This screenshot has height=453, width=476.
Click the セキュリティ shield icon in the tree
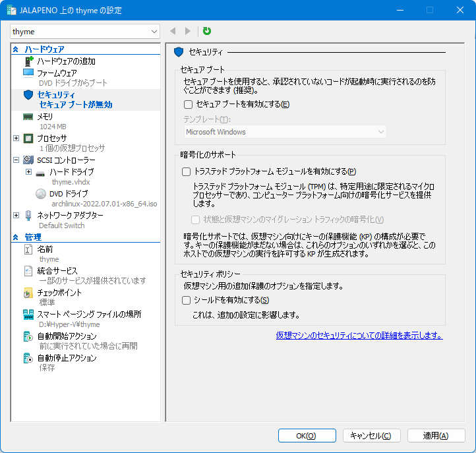(x=28, y=95)
